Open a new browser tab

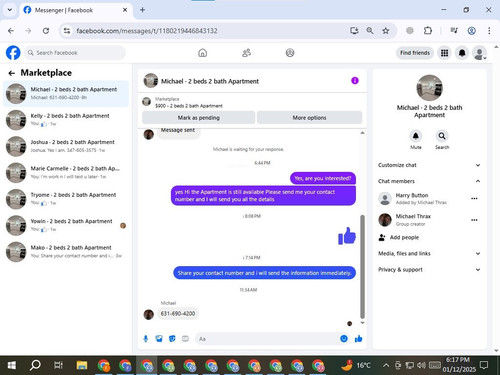click(142, 10)
